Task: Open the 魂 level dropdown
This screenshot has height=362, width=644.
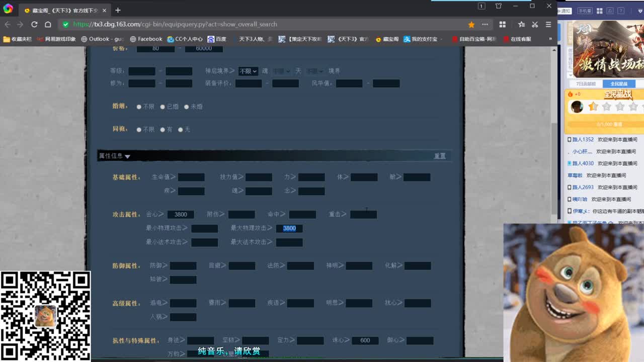Action: point(281,71)
